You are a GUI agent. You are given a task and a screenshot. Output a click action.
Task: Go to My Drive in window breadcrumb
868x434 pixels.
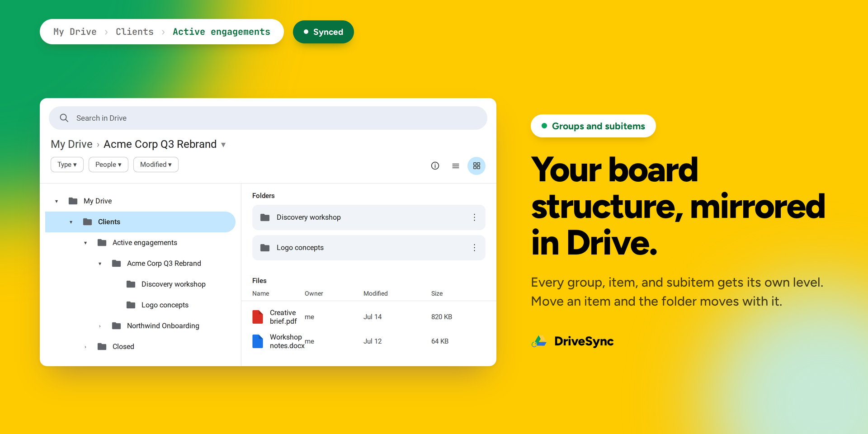(x=71, y=144)
